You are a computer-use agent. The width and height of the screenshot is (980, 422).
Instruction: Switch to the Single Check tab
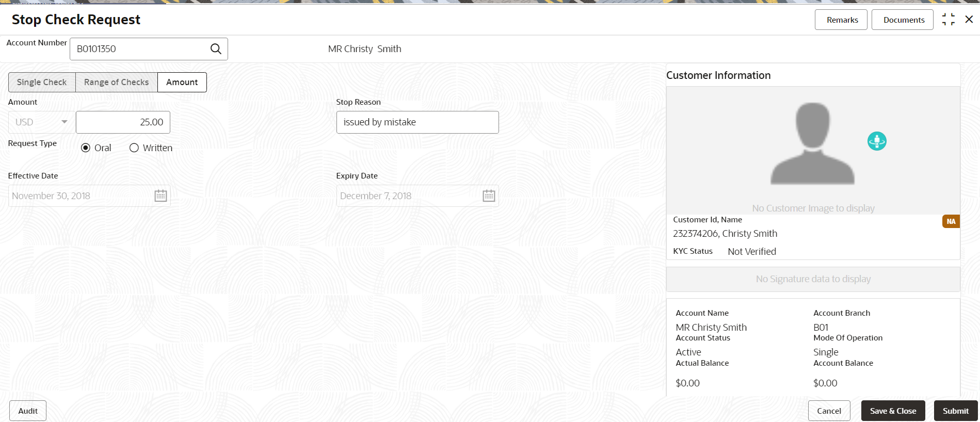point(42,82)
